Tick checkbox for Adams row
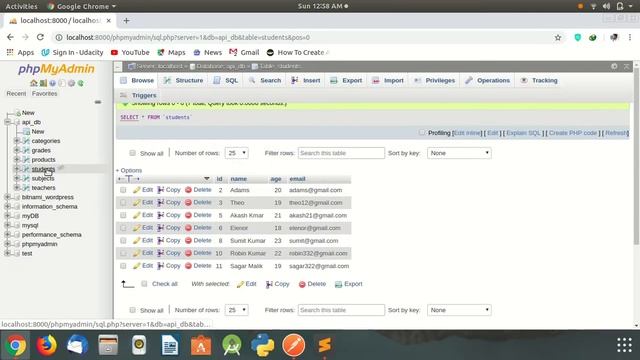The height and width of the screenshot is (360, 640). point(123,190)
